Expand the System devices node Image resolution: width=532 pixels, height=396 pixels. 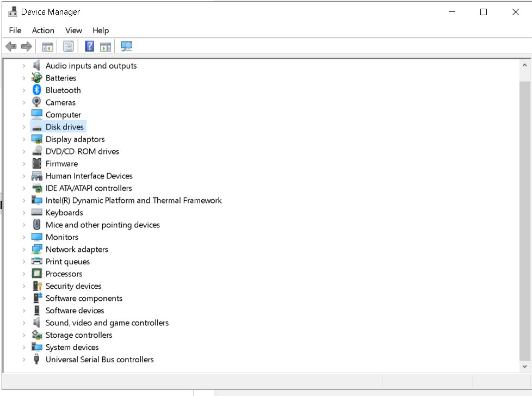(x=24, y=347)
